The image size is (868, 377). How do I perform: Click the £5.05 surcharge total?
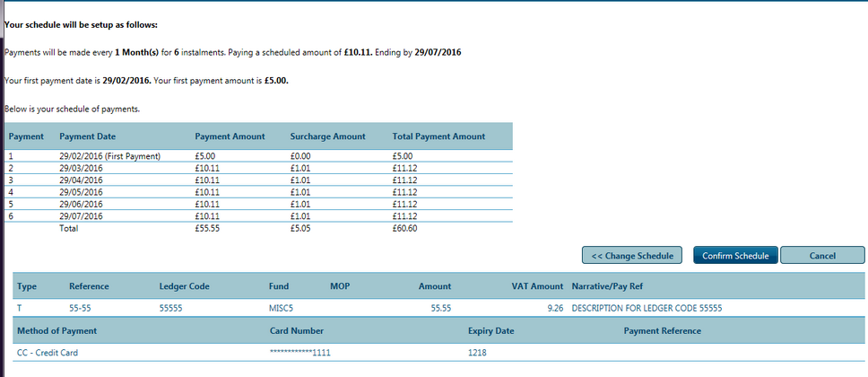click(x=301, y=229)
